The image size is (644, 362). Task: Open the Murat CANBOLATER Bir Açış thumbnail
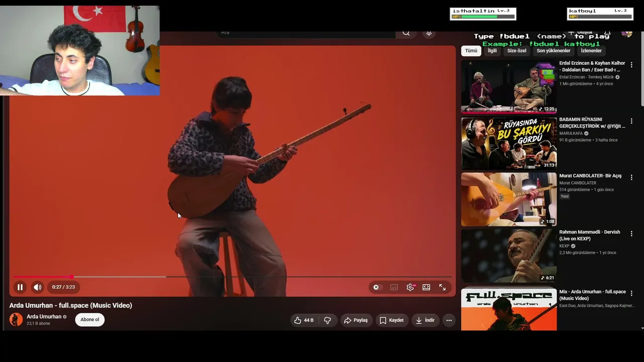tap(509, 200)
